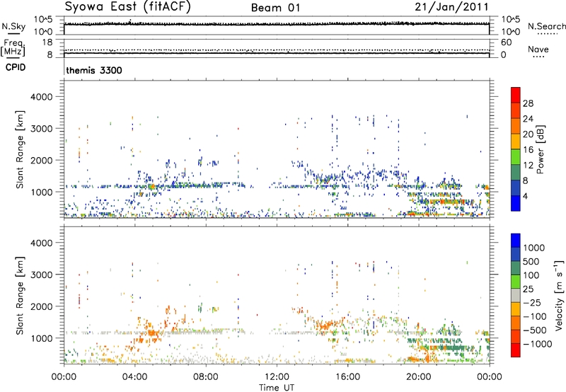Click the '28' label on Power colorbar
The width and height of the screenshot is (566, 392).
click(528, 103)
